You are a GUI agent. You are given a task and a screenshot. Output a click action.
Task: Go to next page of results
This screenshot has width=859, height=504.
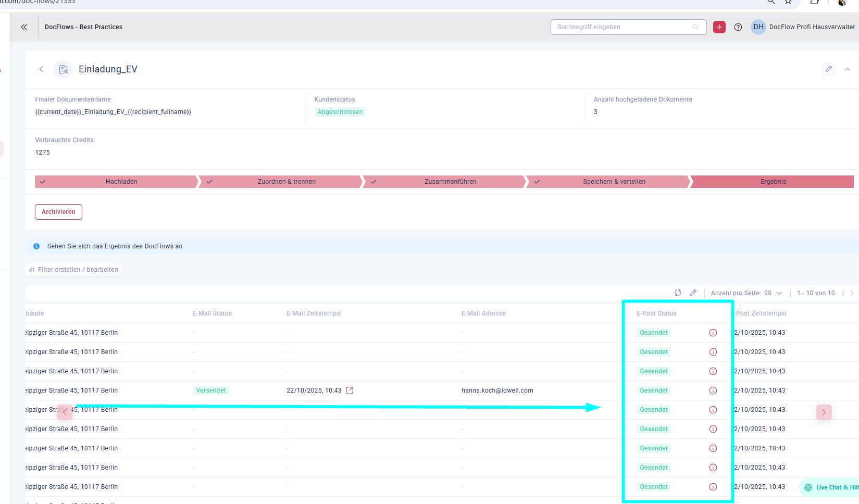(852, 293)
